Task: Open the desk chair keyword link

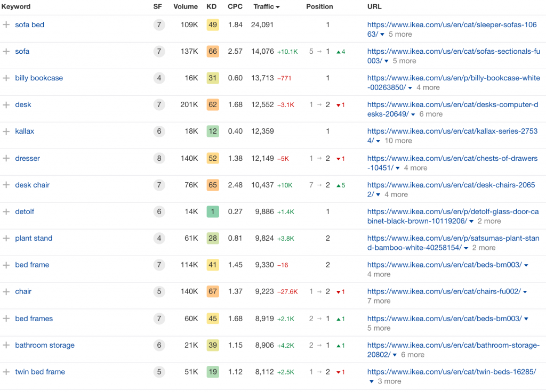Action: [x=33, y=185]
